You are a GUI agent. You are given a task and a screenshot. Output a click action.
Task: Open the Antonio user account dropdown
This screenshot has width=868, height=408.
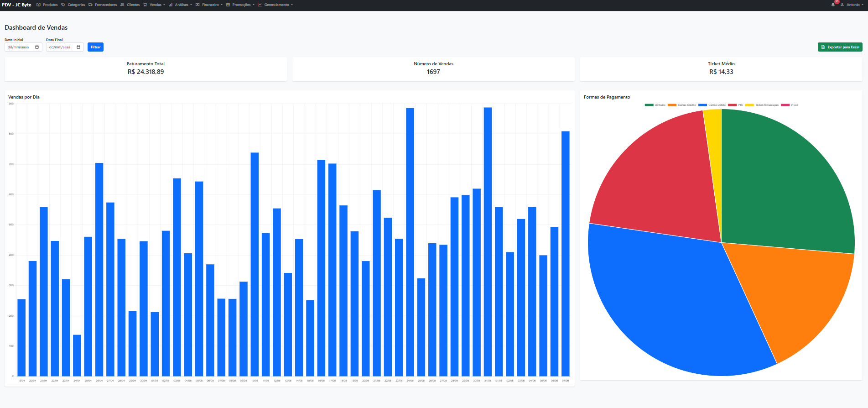pyautogui.click(x=852, y=5)
